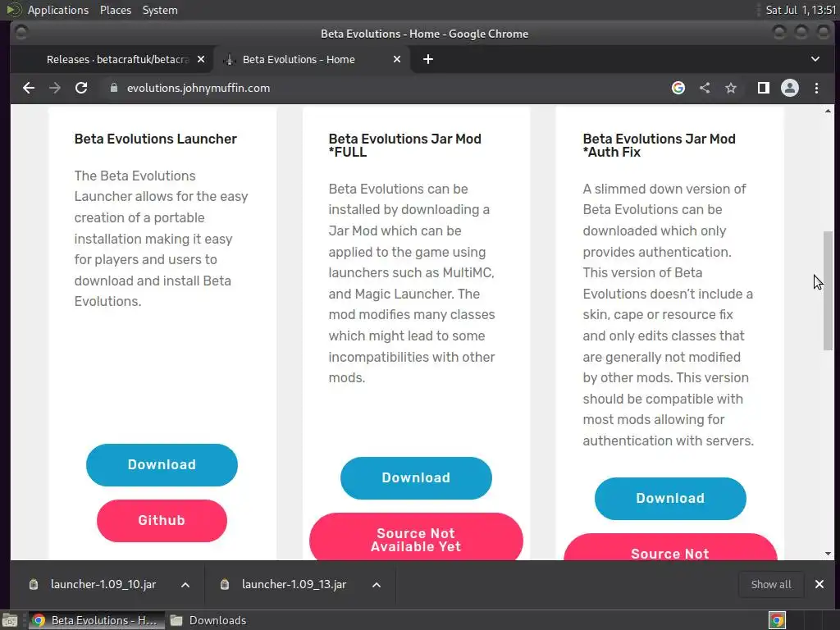Expand options for launcher-1.09_13.jar
The image size is (840, 630).
[x=377, y=585]
